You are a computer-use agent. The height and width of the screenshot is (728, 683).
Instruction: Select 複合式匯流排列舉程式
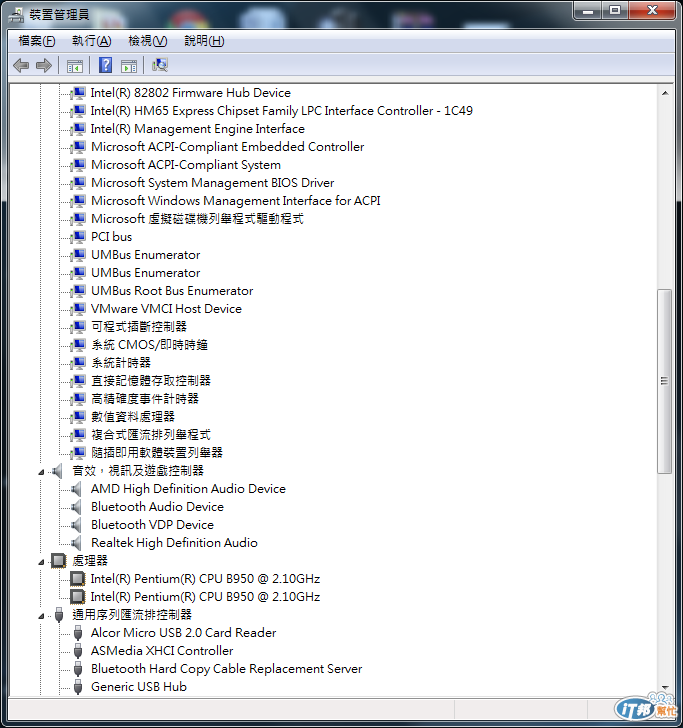click(x=151, y=435)
